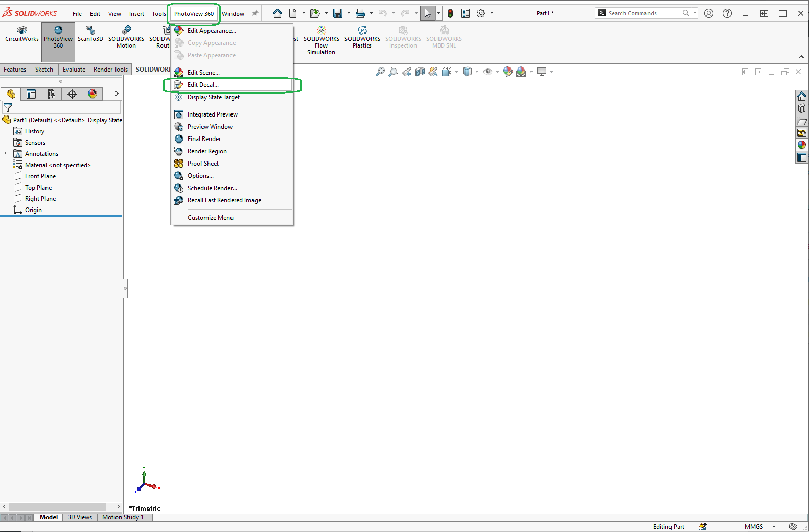Expand the Save button dropdown arrow
Image resolution: width=809 pixels, height=532 pixels.
click(x=349, y=14)
